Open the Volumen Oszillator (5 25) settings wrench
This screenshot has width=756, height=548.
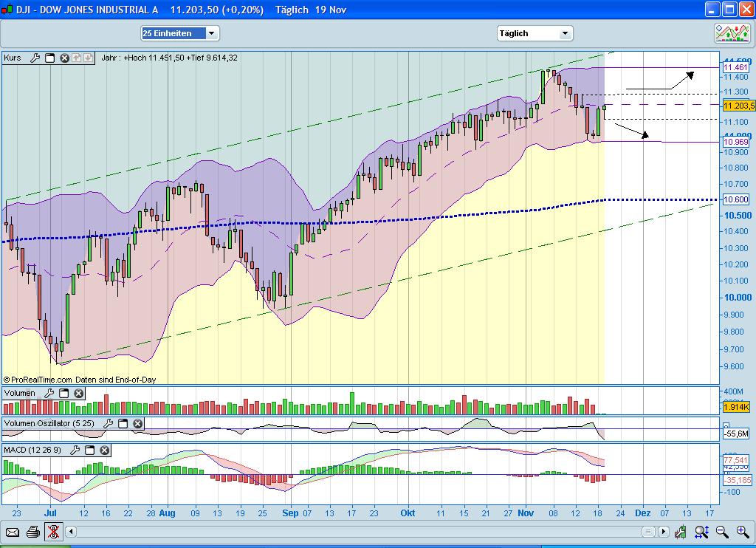point(108,424)
